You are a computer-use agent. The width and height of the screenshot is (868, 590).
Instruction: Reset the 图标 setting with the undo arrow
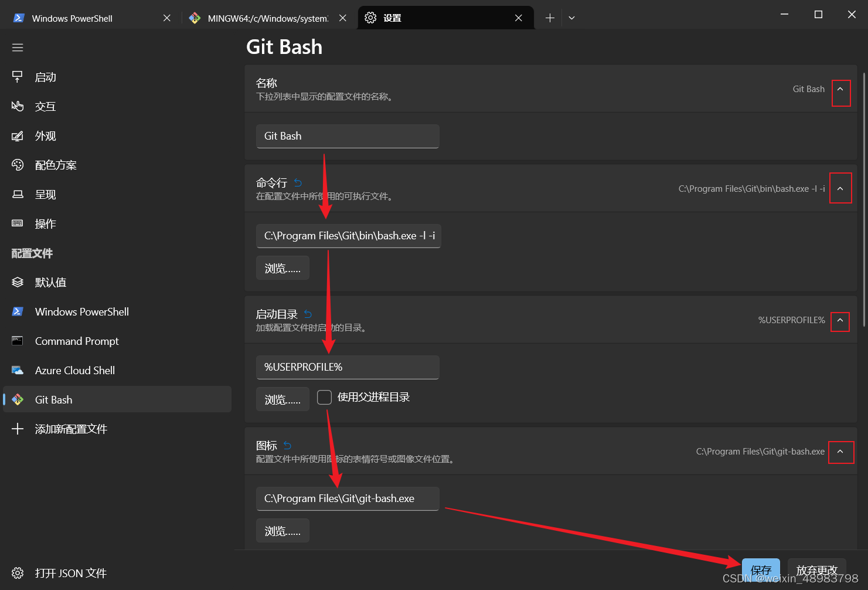tap(287, 446)
